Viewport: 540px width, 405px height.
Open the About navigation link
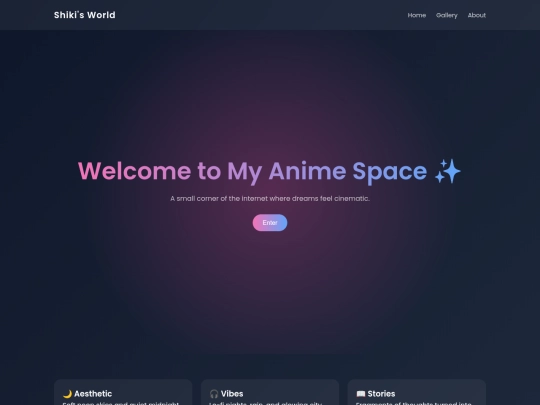tap(477, 15)
